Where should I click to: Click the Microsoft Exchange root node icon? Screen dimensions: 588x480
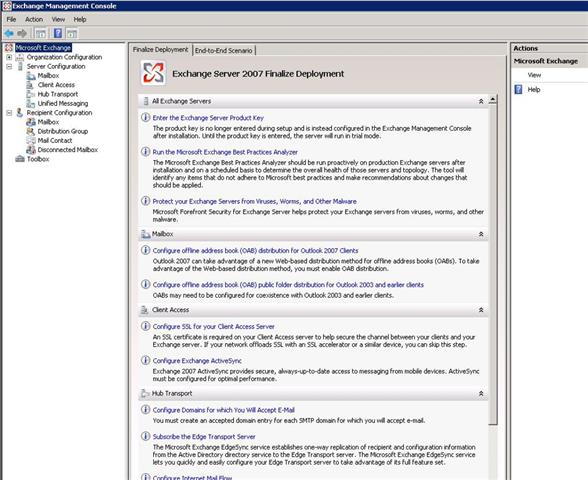tap(9, 48)
